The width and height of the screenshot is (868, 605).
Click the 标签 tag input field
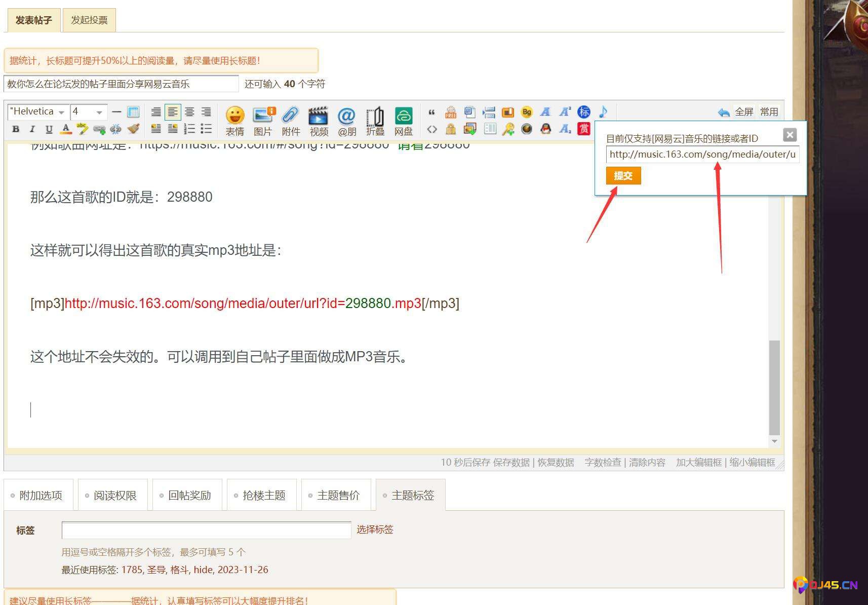coord(206,531)
